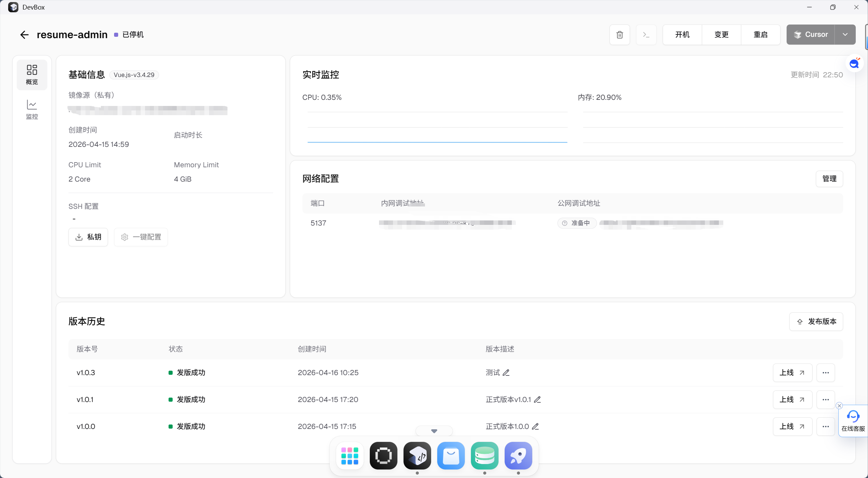Screen dimensions: 868x478
Task: Download the 私钥 private key
Action: point(88,237)
